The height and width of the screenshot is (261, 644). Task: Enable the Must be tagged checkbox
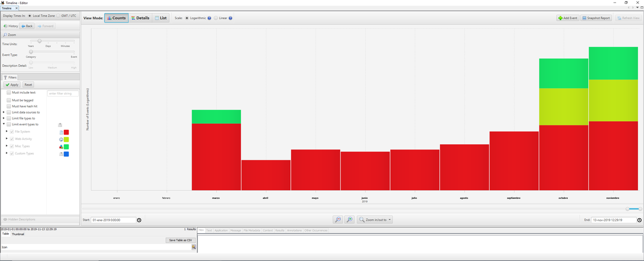pos(9,100)
